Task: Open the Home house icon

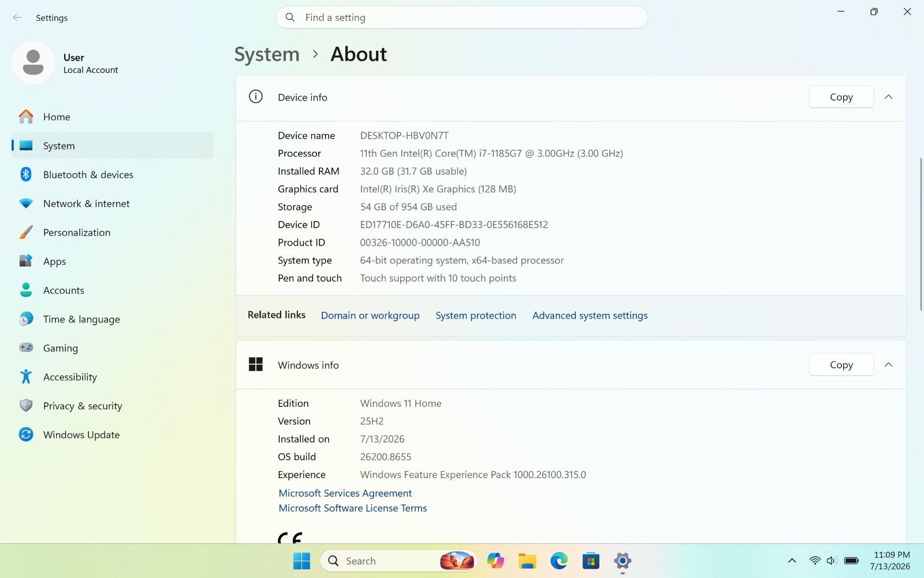Action: coord(26,117)
